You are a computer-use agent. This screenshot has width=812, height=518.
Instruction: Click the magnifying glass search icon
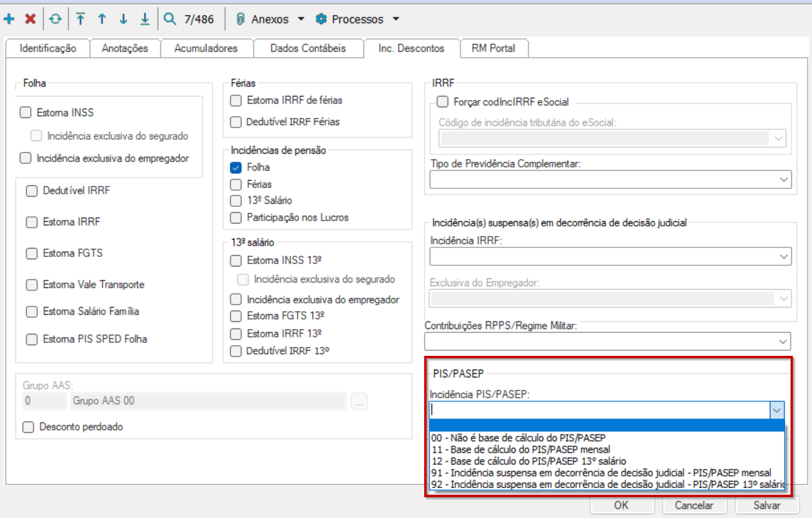point(170,20)
